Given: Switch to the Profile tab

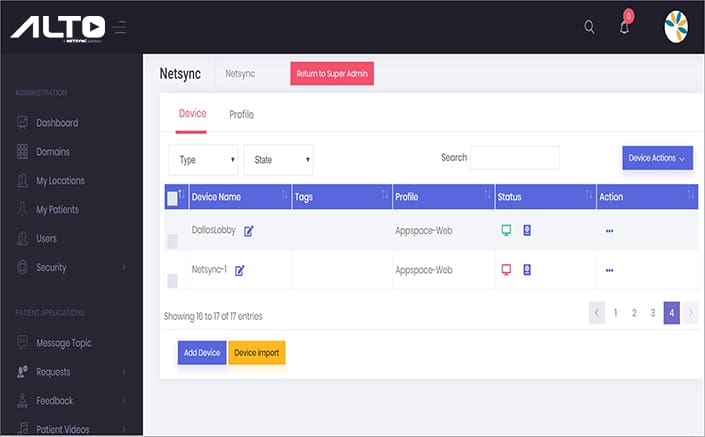Looking at the screenshot, I should pyautogui.click(x=241, y=115).
